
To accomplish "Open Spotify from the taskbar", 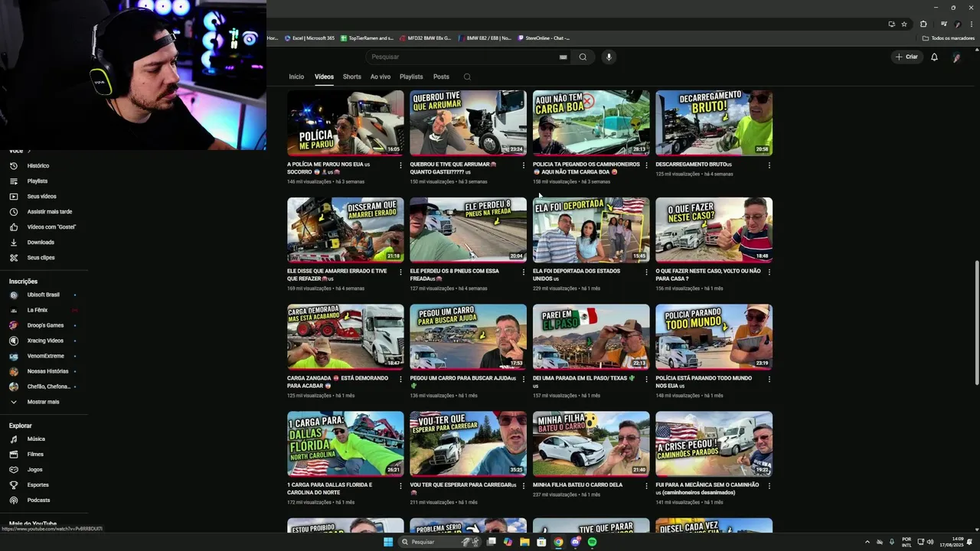I will point(592,542).
